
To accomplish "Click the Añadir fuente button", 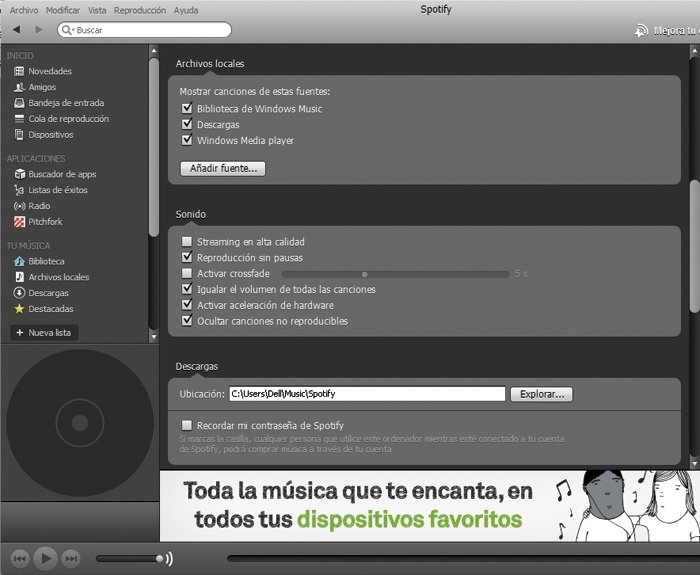I will [x=223, y=168].
